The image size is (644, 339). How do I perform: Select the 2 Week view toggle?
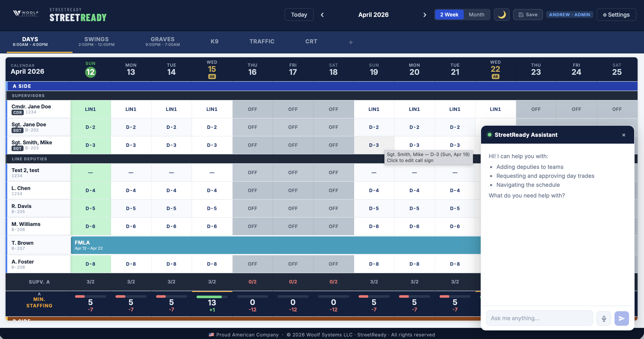coord(449,15)
